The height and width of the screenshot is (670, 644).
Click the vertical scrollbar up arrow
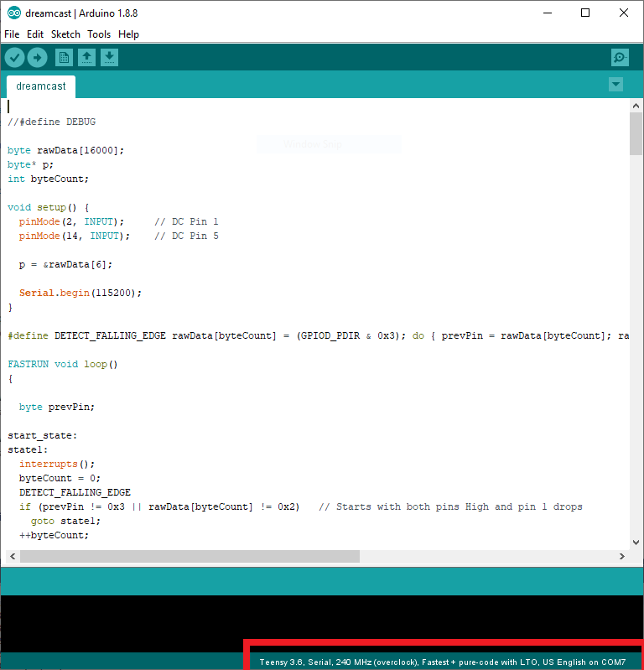pos(636,106)
